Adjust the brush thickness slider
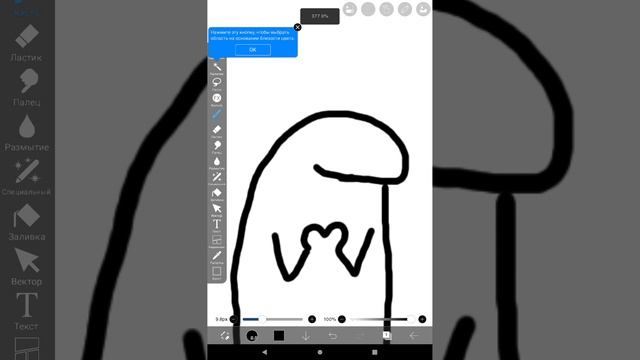 click(273, 319)
